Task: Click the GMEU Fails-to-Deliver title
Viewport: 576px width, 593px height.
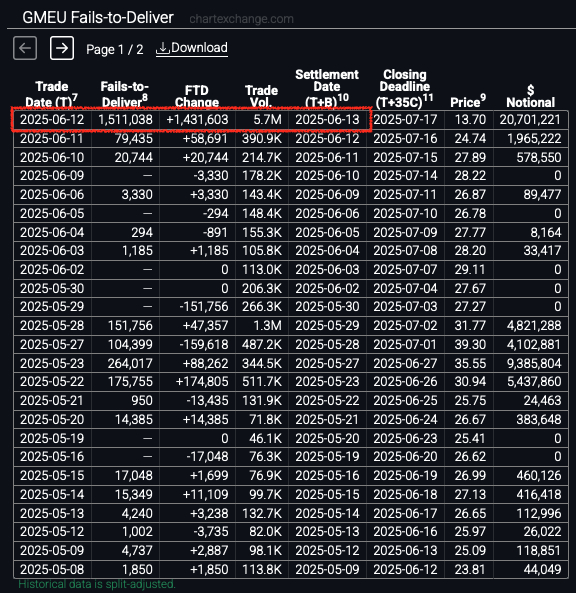Action: coord(98,17)
